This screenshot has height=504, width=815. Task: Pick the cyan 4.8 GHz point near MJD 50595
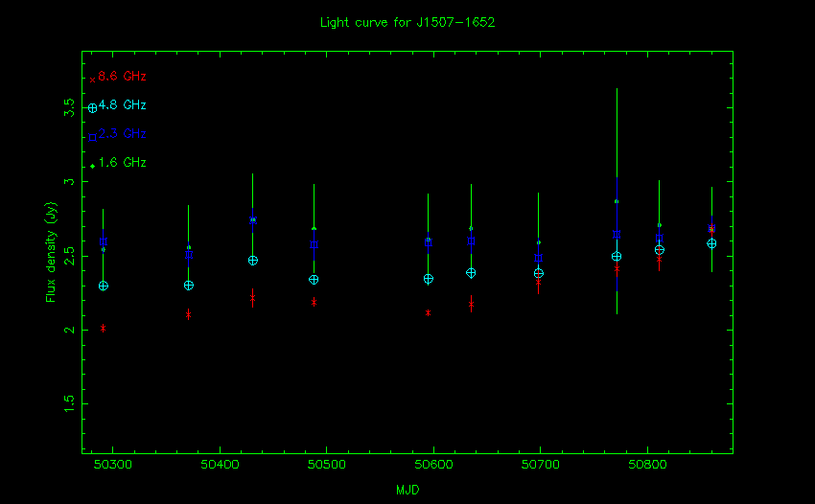click(x=429, y=279)
